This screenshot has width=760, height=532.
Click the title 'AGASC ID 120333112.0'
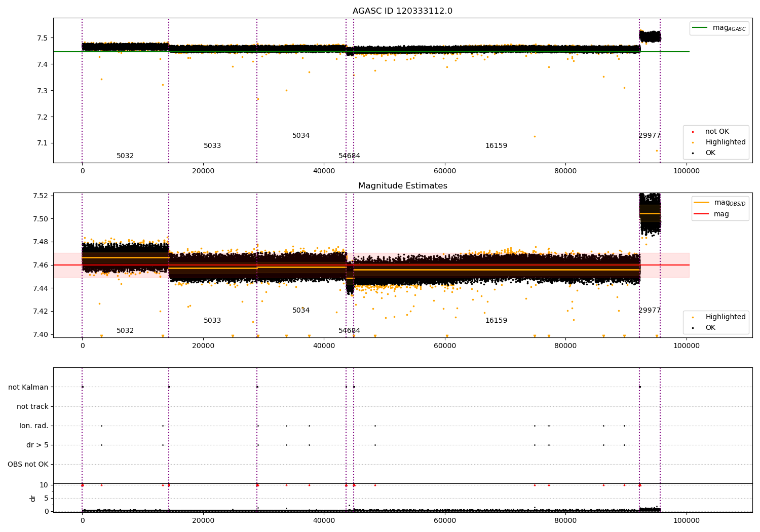click(x=402, y=11)
